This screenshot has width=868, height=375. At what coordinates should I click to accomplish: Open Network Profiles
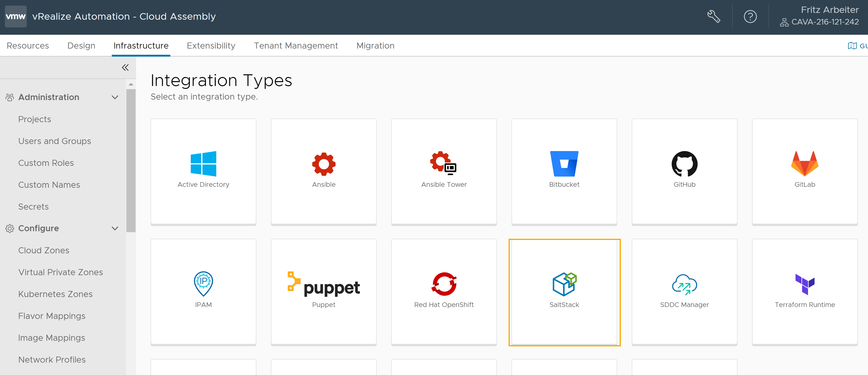tap(52, 360)
